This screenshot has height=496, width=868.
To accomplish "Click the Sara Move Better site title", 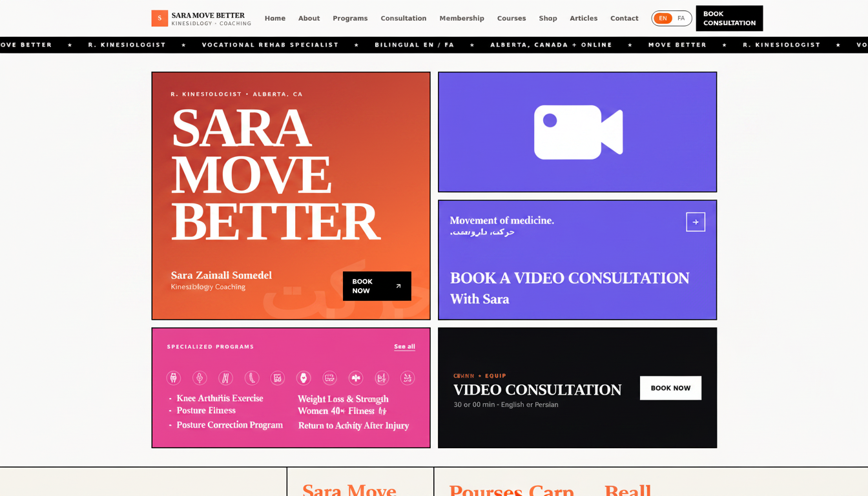I will point(208,15).
